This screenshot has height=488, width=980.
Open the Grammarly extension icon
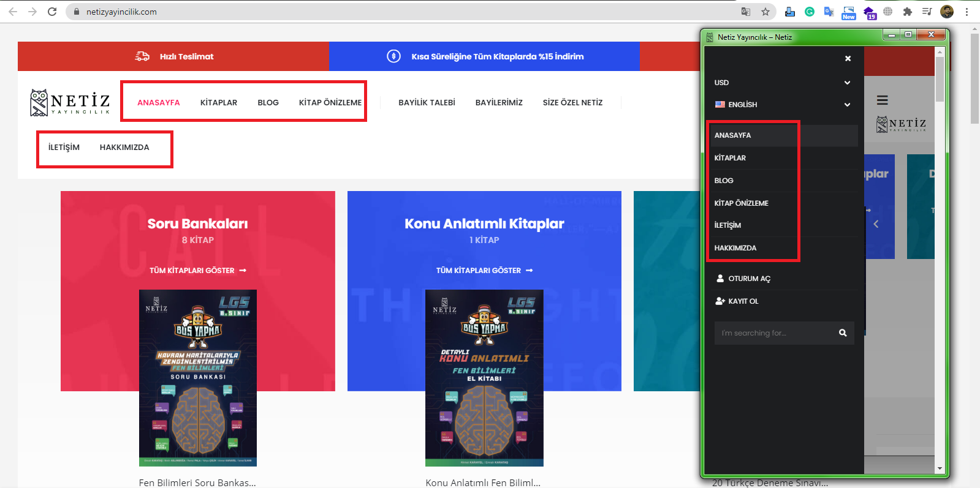click(x=810, y=12)
